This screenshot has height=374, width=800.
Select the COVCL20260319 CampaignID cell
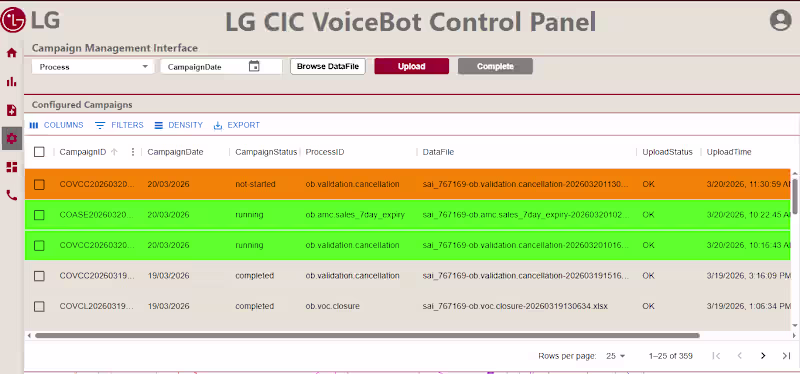click(x=97, y=307)
